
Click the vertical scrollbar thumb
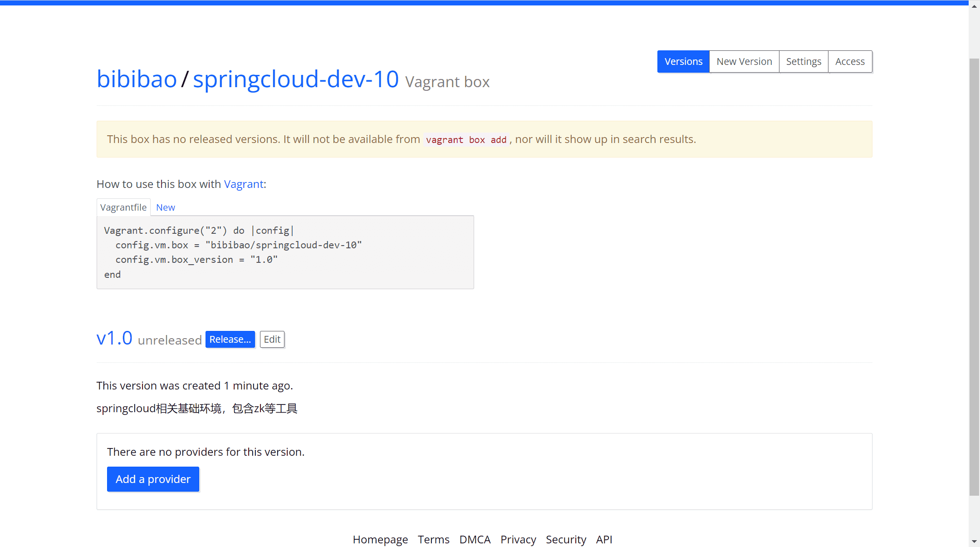(x=974, y=277)
